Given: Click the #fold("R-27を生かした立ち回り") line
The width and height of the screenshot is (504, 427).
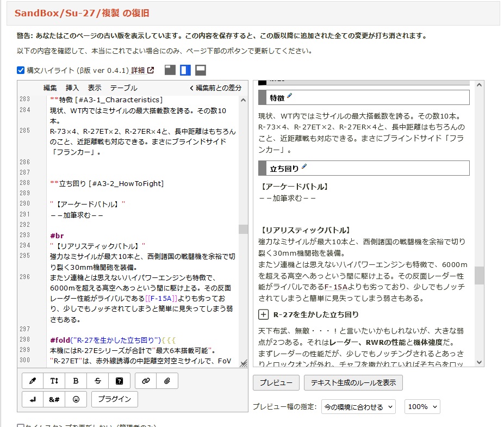Looking at the screenshot, I should click(x=113, y=340).
